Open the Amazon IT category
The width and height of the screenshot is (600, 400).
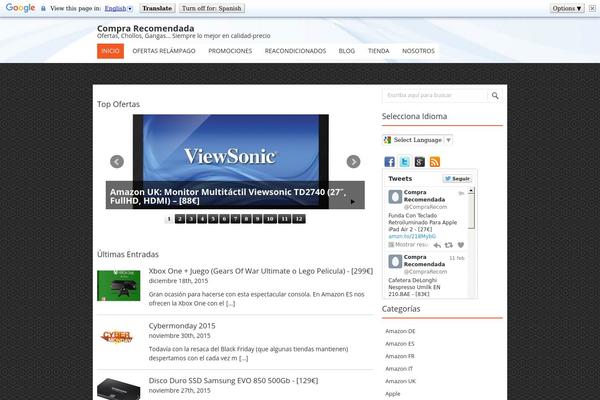[x=399, y=369]
